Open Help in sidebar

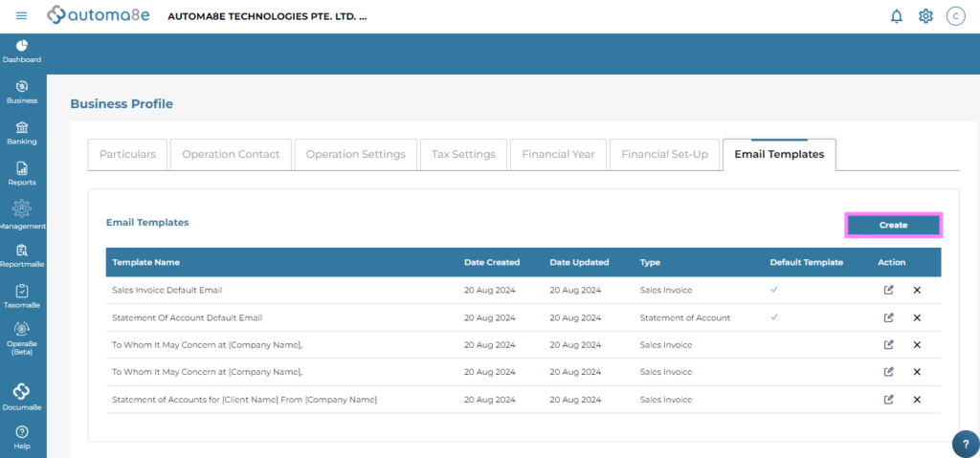pos(22,438)
